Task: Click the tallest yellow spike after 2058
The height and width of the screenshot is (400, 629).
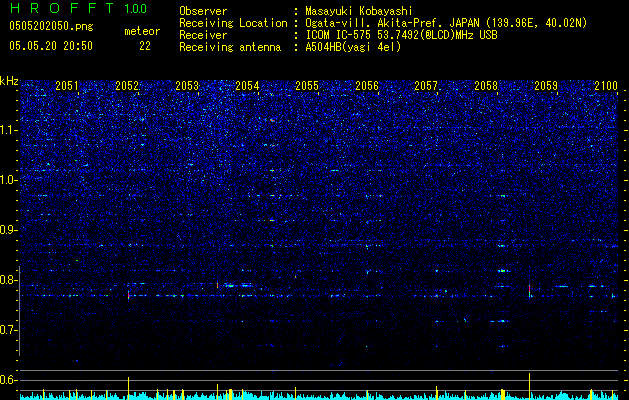Action: [530, 386]
